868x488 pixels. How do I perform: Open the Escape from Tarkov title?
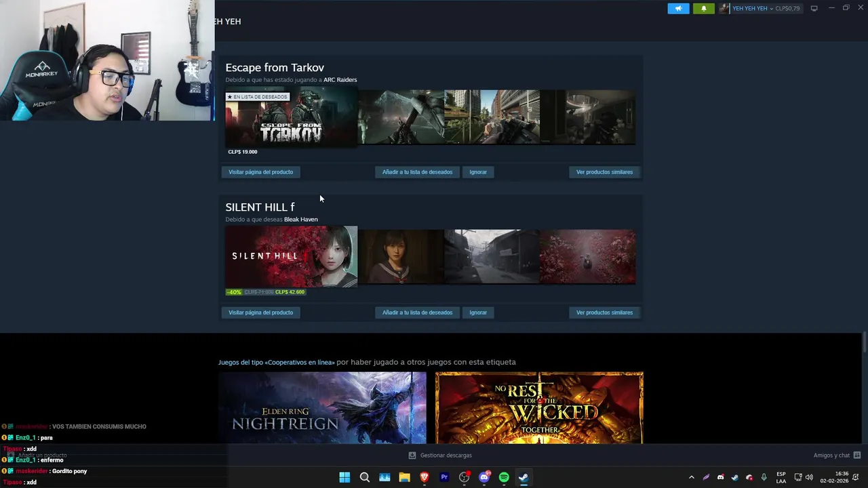tap(275, 67)
